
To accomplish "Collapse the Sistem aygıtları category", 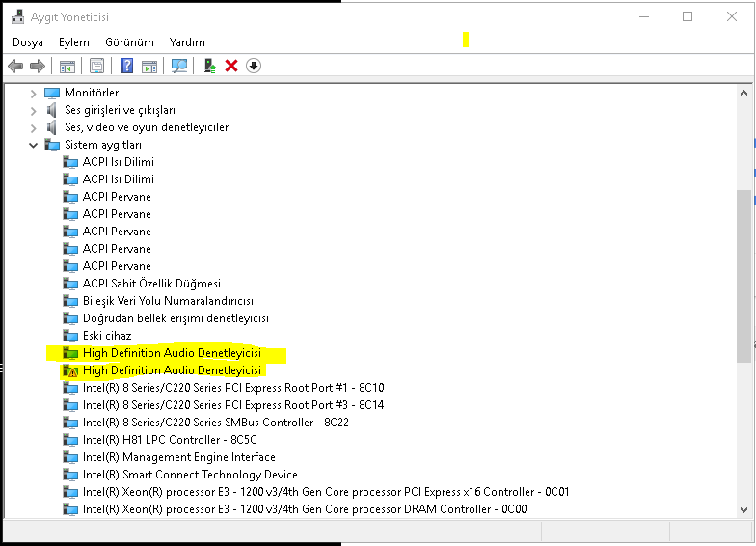I will click(33, 145).
